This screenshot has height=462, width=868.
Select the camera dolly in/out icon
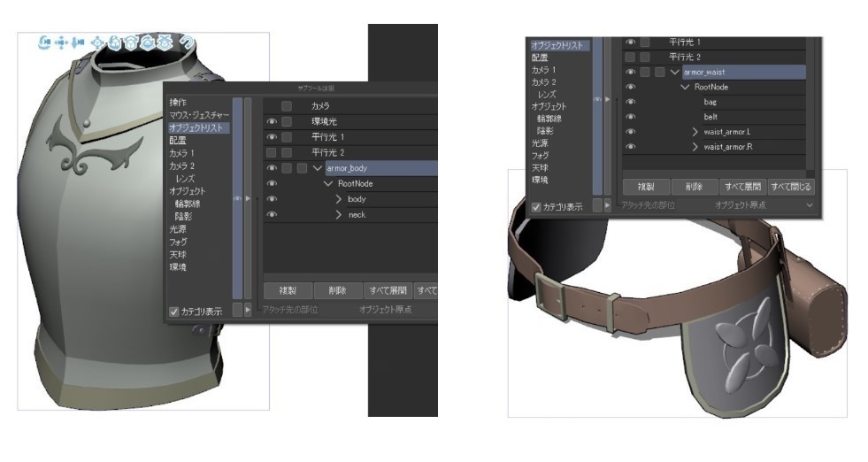pos(78,42)
